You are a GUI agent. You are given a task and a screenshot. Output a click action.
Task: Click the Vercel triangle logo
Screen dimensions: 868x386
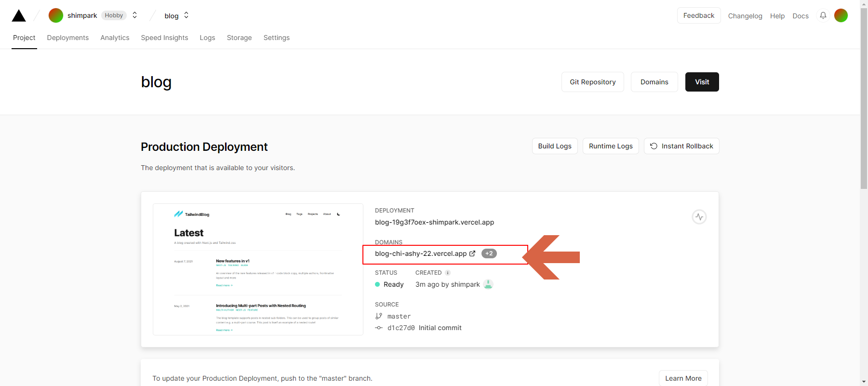pyautogui.click(x=19, y=15)
